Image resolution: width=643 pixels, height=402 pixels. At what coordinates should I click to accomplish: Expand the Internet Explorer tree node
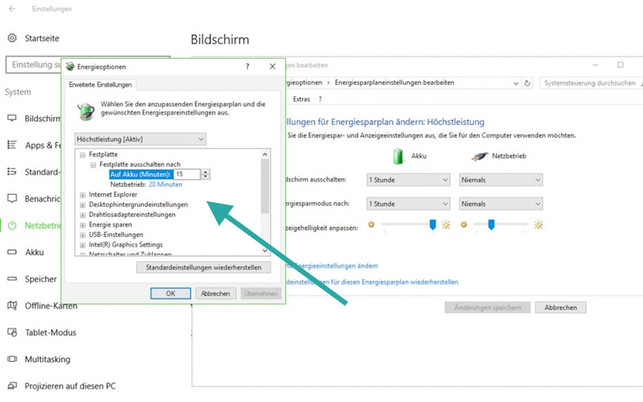coord(83,194)
